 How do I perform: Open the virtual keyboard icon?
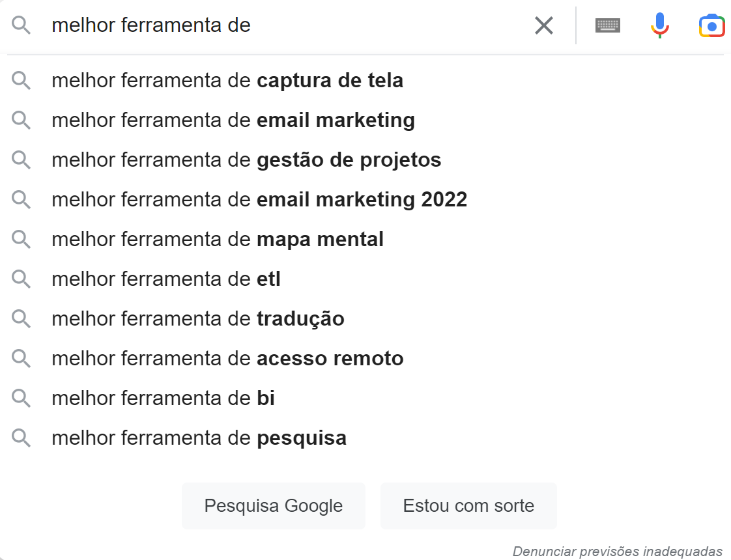pyautogui.click(x=607, y=25)
